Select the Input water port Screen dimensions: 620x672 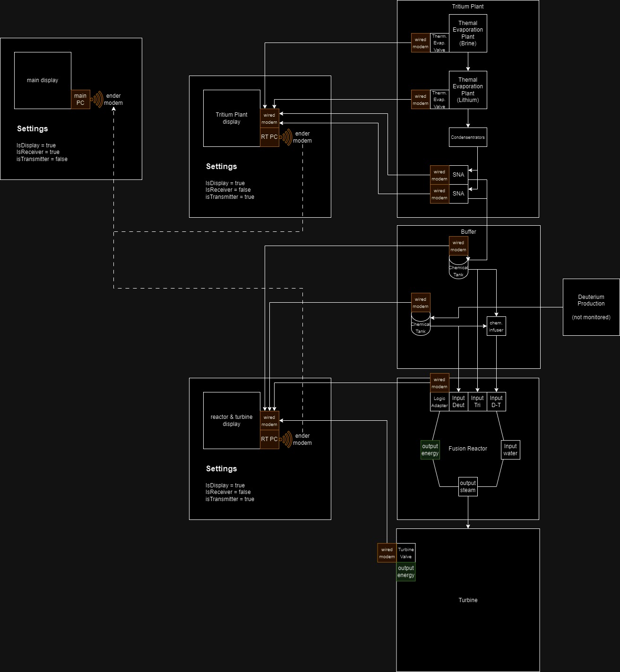click(x=510, y=450)
